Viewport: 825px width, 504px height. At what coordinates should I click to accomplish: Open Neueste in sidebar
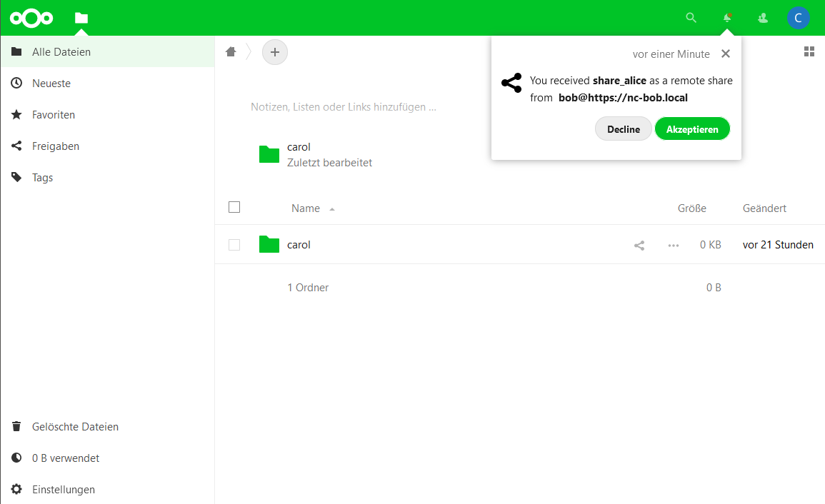pyautogui.click(x=107, y=83)
